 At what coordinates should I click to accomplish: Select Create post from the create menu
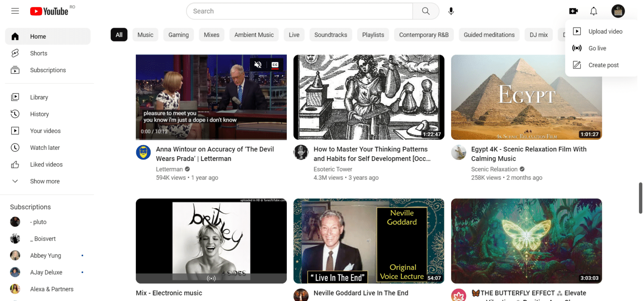pos(603,65)
